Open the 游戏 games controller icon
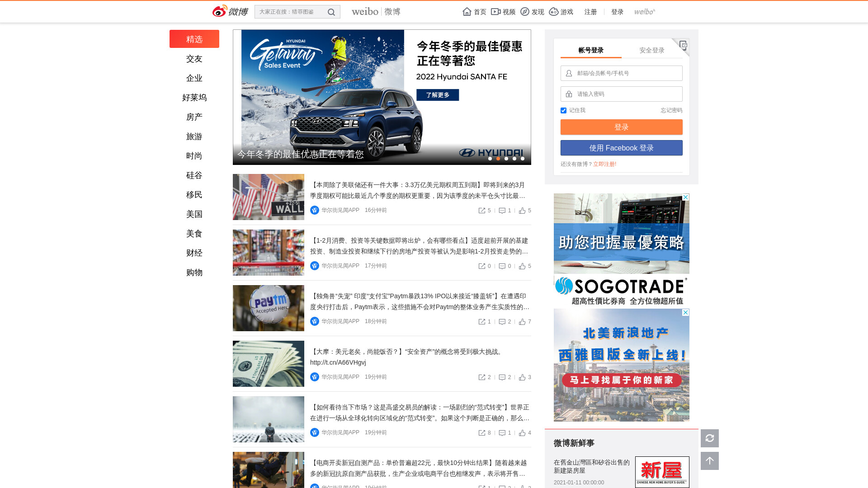The height and width of the screenshot is (488, 868). point(554,12)
